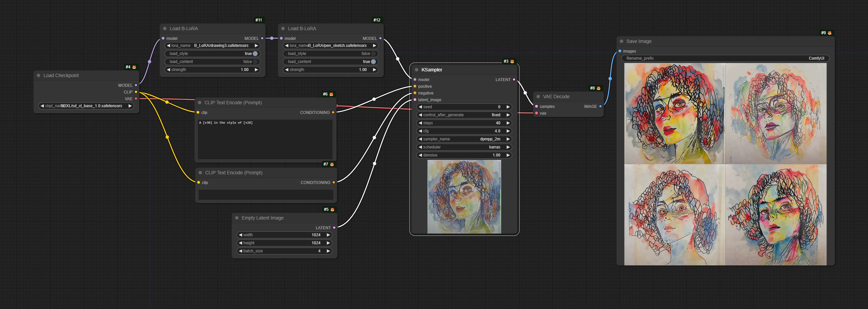This screenshot has width=868, height=309.
Task: Click the samples input slot on VAE Decode
Action: (536, 107)
